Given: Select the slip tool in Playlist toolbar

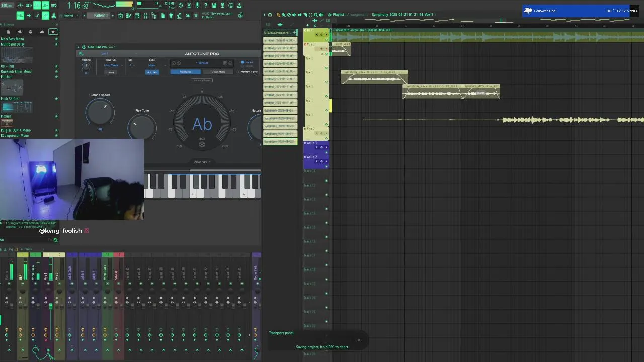Looking at the screenshot, I should click(300, 15).
